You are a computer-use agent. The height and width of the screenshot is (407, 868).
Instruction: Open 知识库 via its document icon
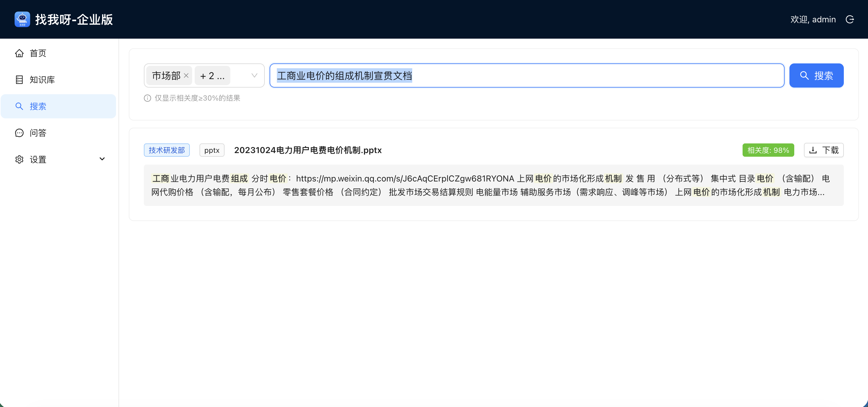[x=19, y=79]
